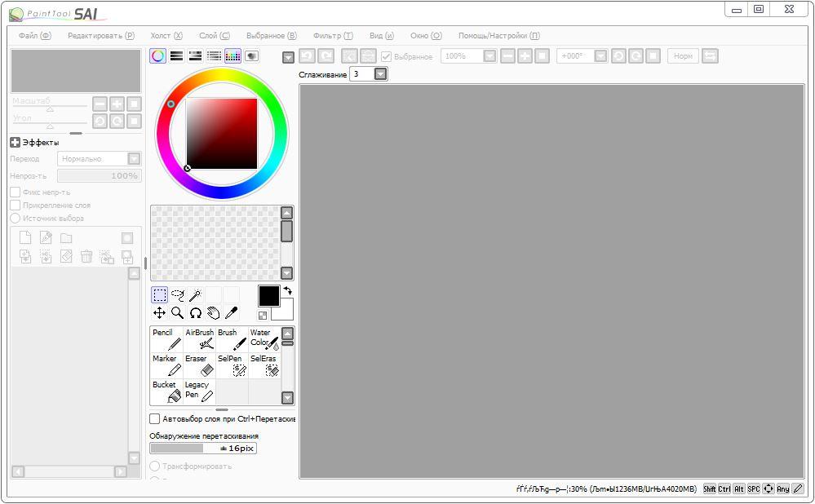The height and width of the screenshot is (504, 815).
Task: Open the Слой menu
Action: point(214,36)
